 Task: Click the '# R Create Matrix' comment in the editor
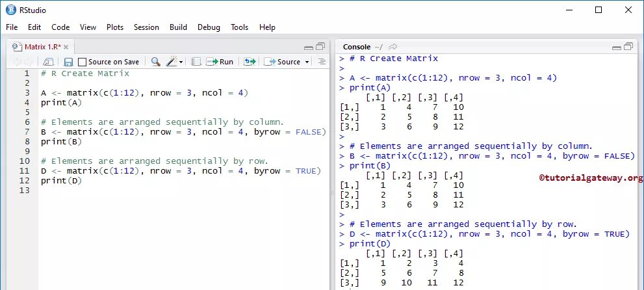pos(85,73)
